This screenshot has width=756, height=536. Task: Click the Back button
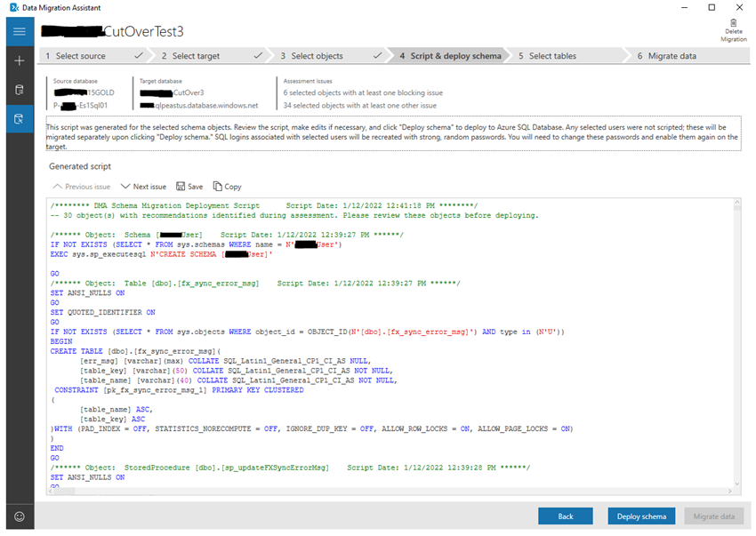coord(565,516)
